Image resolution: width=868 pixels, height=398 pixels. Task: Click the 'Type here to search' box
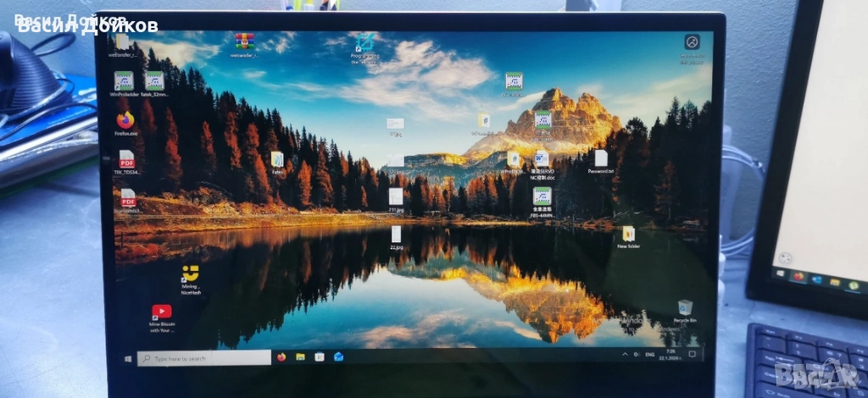pos(203,358)
